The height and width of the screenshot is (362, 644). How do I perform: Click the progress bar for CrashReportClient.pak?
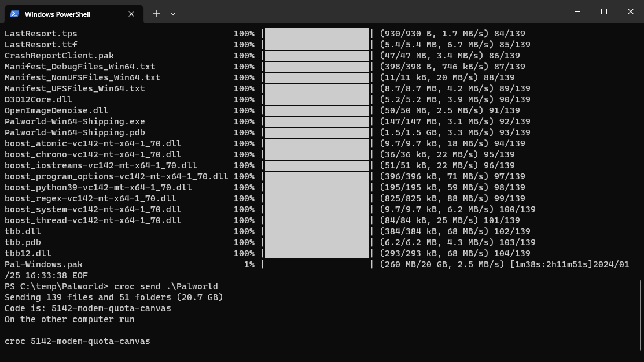point(317,56)
